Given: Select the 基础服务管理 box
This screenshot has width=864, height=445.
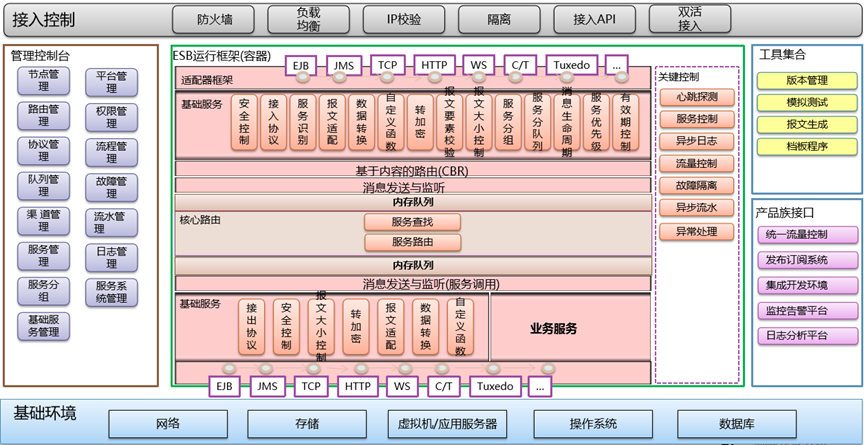Looking at the screenshot, I should [x=44, y=326].
